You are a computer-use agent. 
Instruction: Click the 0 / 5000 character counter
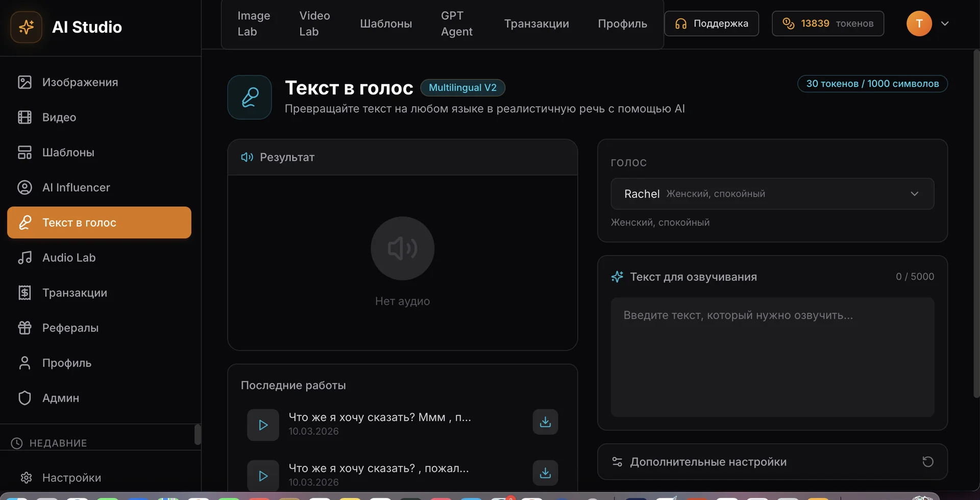click(x=915, y=277)
